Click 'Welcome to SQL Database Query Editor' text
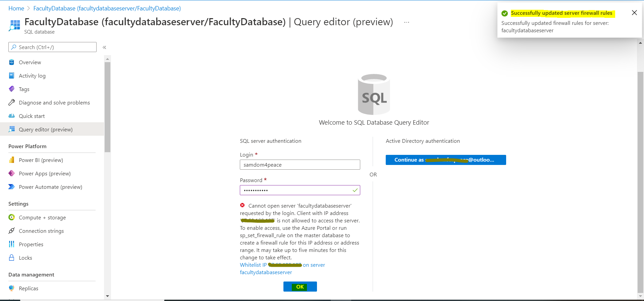Screen dimensions: 644x301 tap(374, 123)
